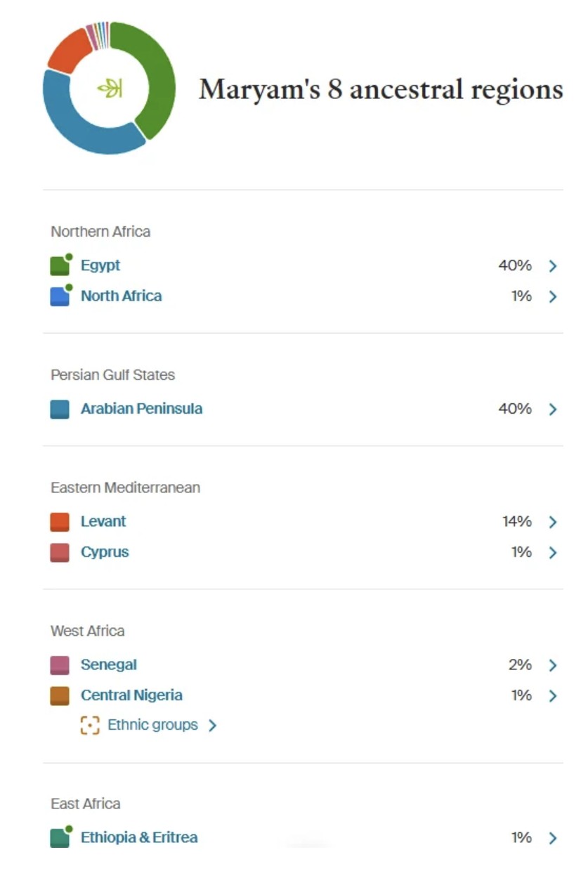Click the Ethnic groups link

[153, 725]
